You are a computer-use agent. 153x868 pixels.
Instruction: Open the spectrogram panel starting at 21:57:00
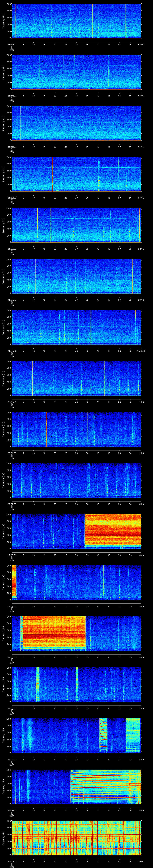tap(77, 225)
